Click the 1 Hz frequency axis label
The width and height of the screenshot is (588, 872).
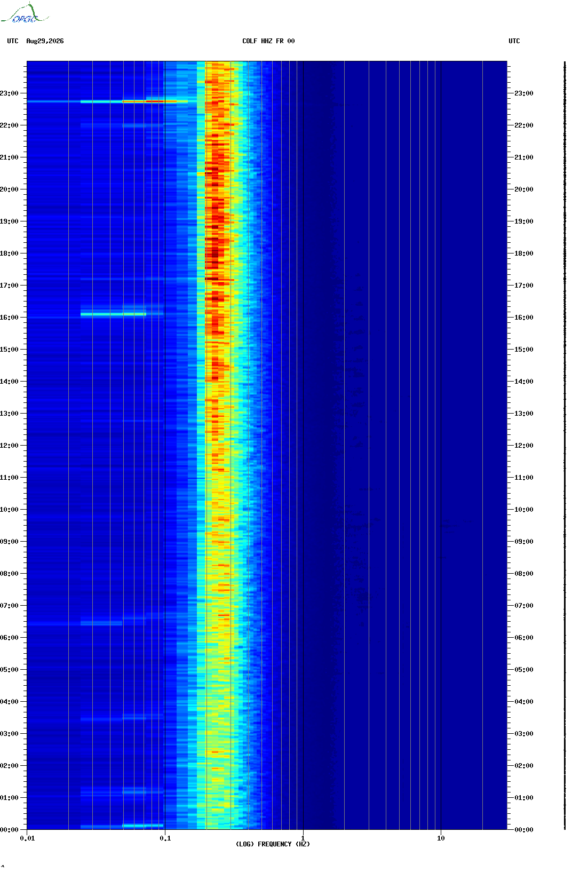(303, 838)
